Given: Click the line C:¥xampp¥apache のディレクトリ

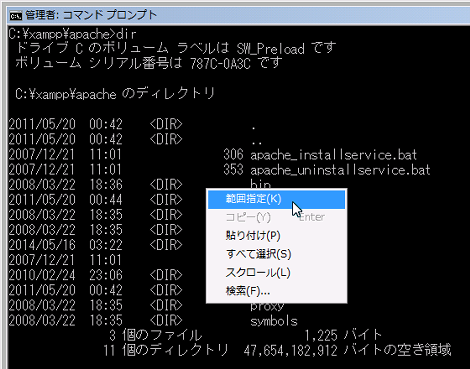Looking at the screenshot, I should pos(115,94).
